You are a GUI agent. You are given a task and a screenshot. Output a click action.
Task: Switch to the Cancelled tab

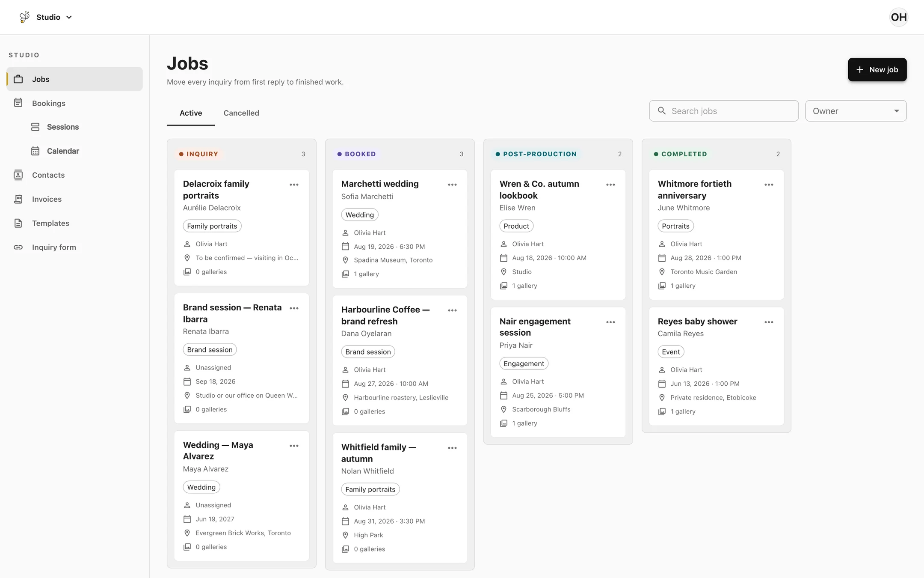point(241,113)
